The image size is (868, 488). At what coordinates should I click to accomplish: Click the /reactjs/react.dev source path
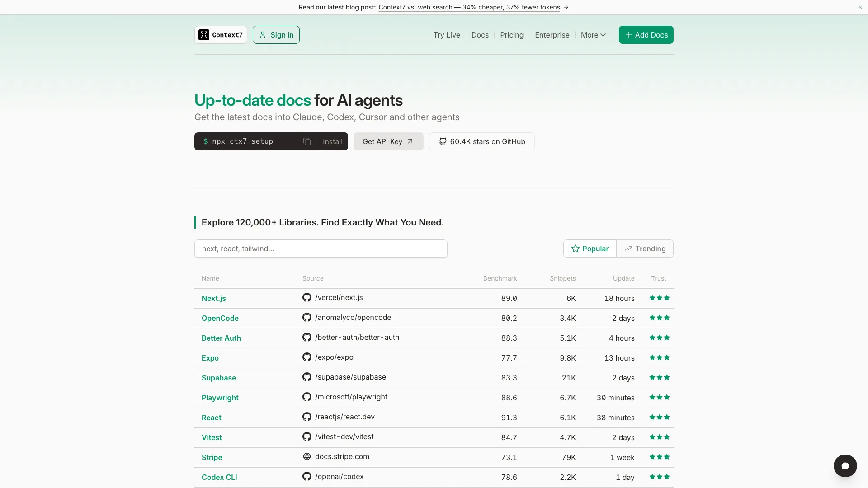(x=345, y=417)
